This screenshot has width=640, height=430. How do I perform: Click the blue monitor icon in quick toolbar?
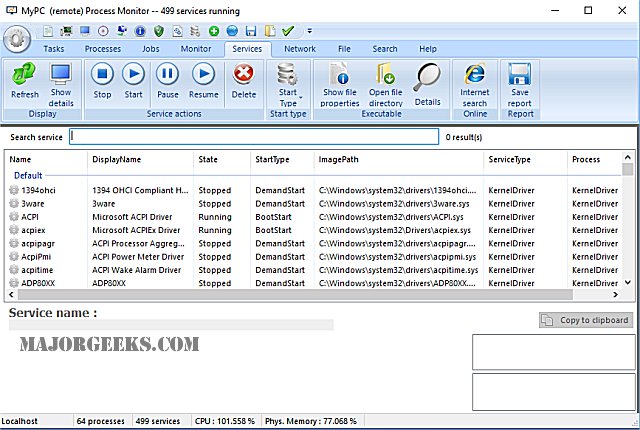point(85,31)
